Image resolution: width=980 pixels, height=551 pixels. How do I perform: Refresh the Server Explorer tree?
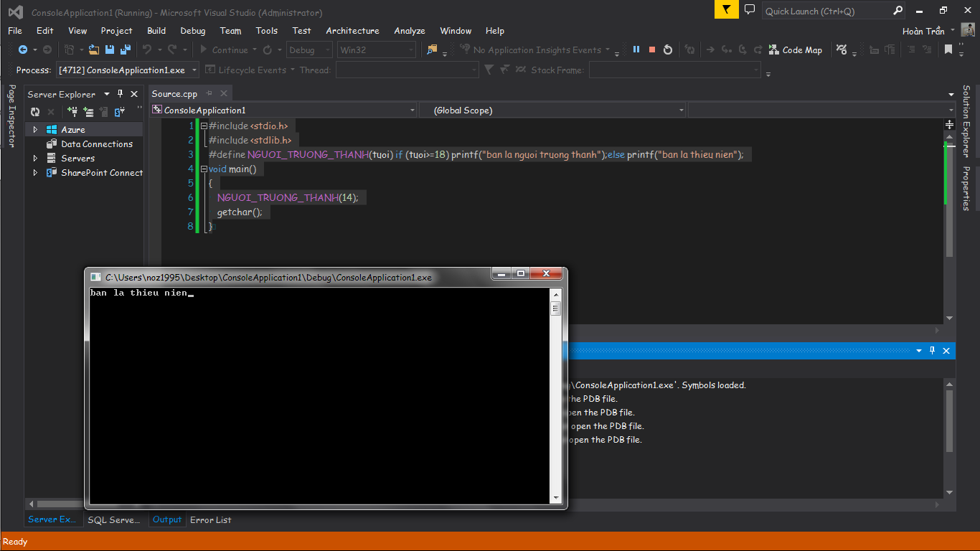34,112
